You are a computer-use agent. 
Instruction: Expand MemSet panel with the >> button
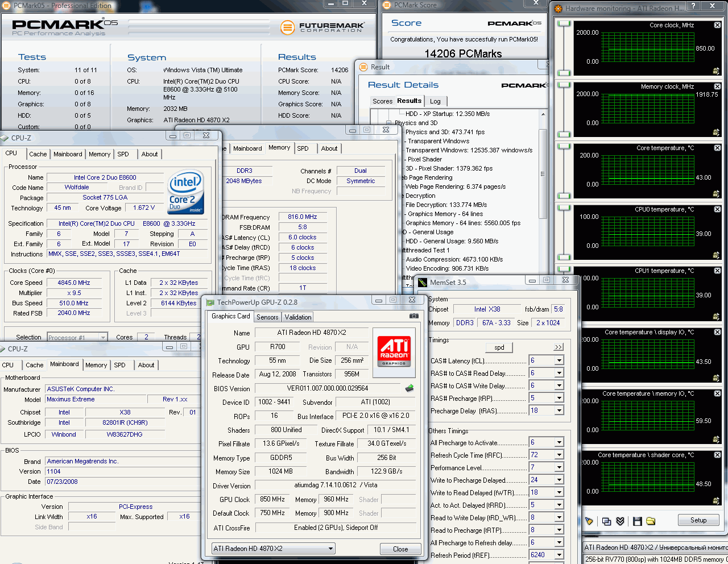pyautogui.click(x=559, y=347)
